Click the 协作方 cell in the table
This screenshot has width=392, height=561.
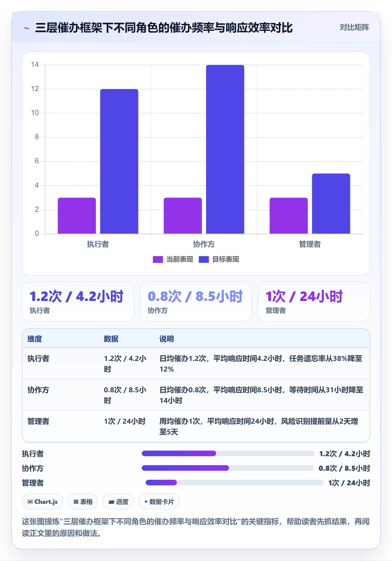pos(38,390)
